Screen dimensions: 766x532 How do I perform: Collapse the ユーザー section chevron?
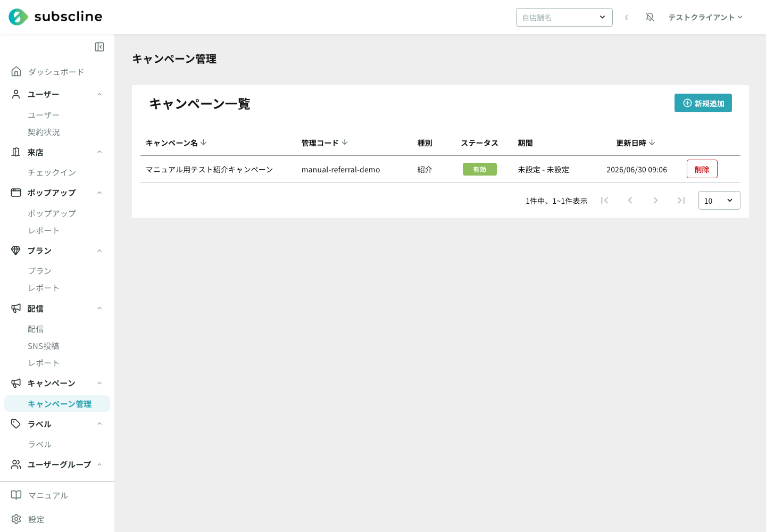[x=99, y=94]
